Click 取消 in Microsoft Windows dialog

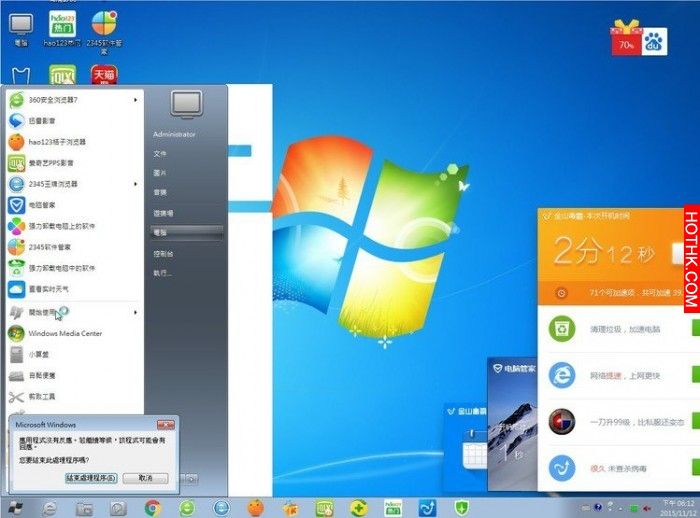[146, 478]
